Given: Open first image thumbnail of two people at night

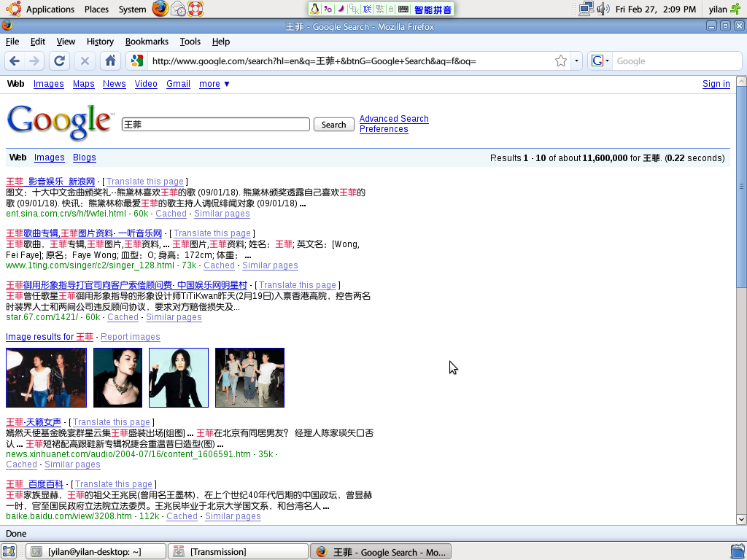Looking at the screenshot, I should 46,378.
